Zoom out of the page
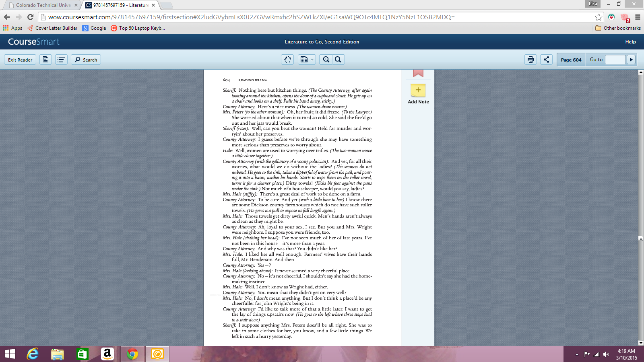Viewport: 644px width, 362px height. click(338, 60)
